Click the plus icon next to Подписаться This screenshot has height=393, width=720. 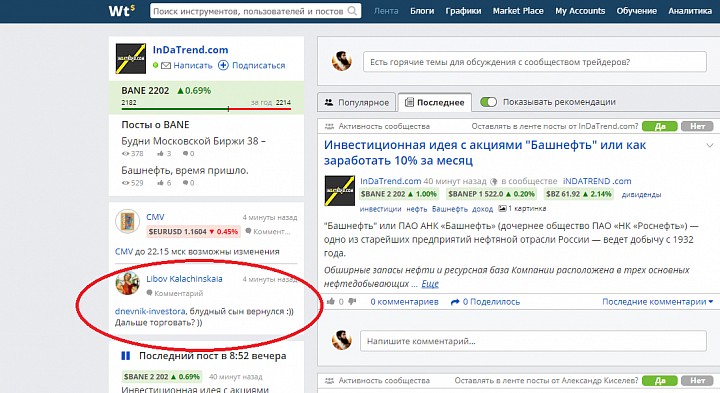click(223, 65)
